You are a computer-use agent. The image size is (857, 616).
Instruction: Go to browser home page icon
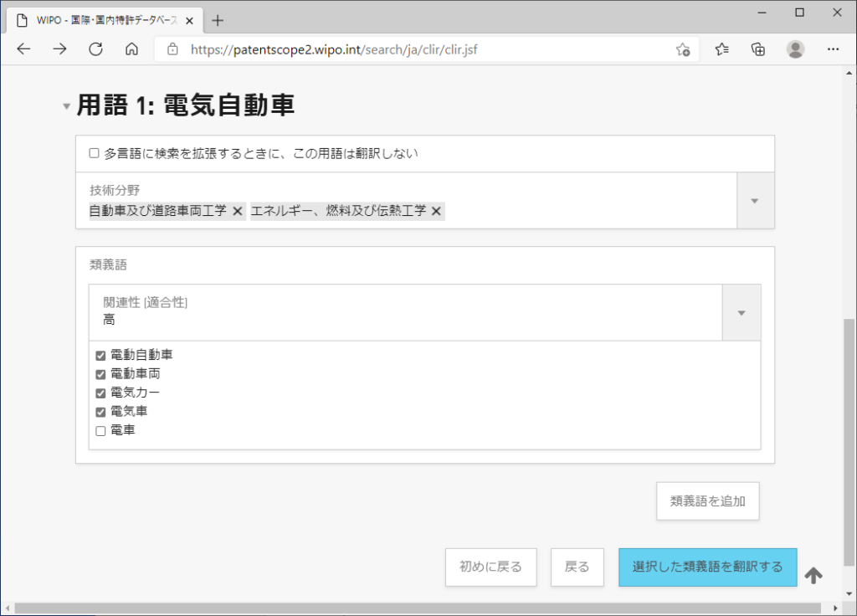tap(131, 49)
